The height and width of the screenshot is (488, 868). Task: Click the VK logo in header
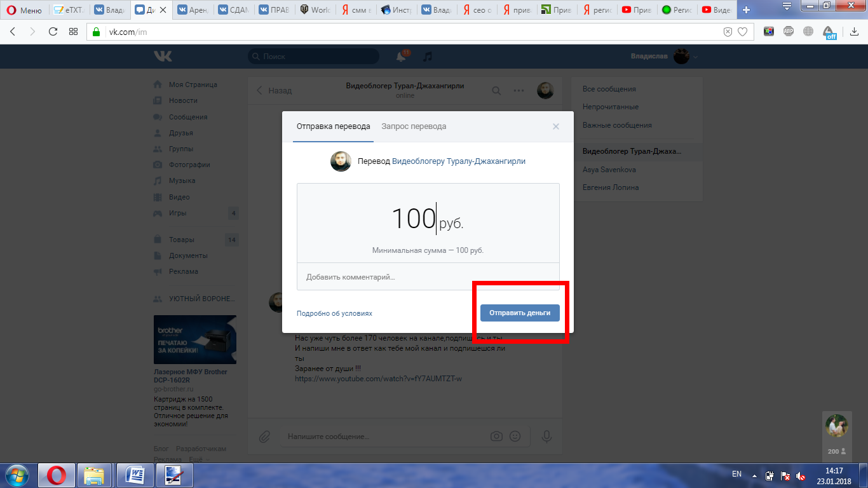point(163,57)
